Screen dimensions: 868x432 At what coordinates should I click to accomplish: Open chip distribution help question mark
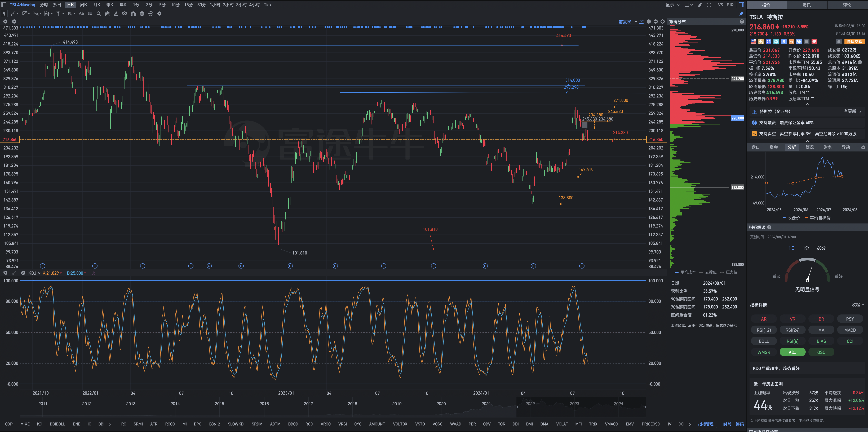click(x=742, y=22)
